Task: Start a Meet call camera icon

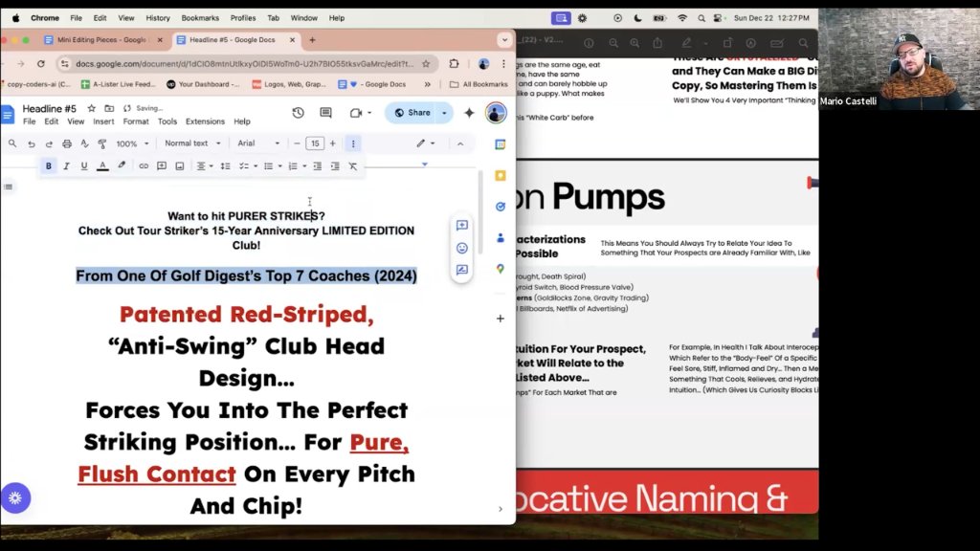Action: coord(356,113)
